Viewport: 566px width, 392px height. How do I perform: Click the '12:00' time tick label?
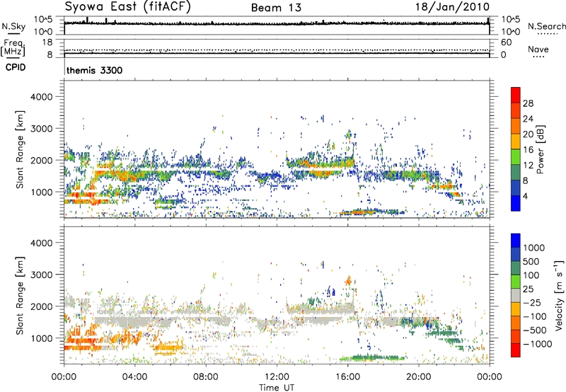click(x=277, y=377)
